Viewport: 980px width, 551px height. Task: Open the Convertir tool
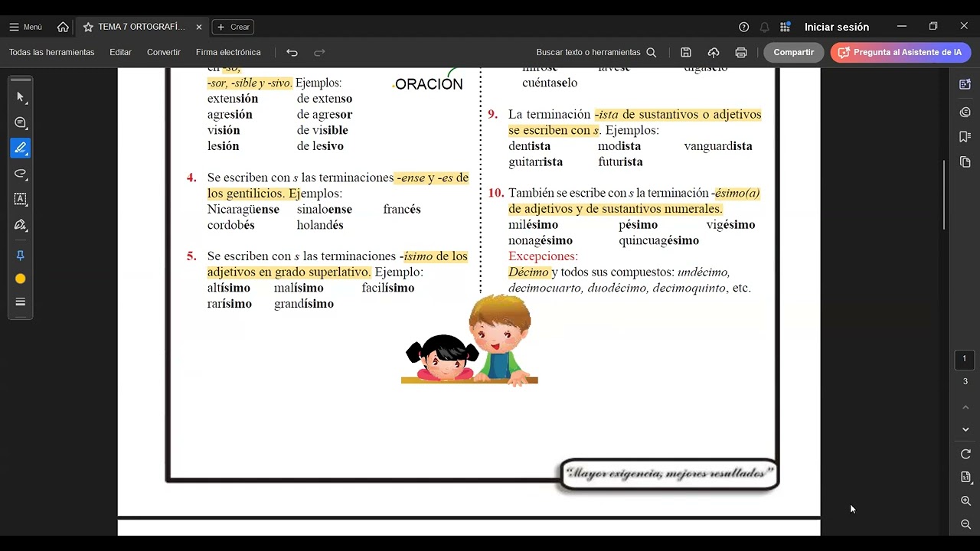(x=164, y=52)
